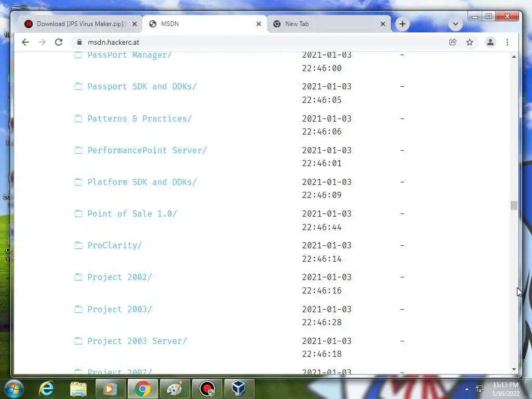Click the lock icon in address bar
This screenshot has height=399, width=532.
(x=79, y=42)
